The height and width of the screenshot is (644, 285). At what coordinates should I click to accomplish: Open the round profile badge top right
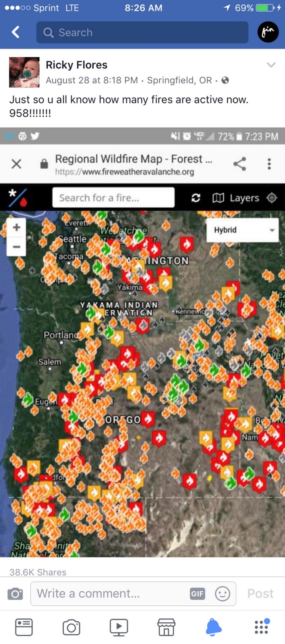click(x=268, y=32)
